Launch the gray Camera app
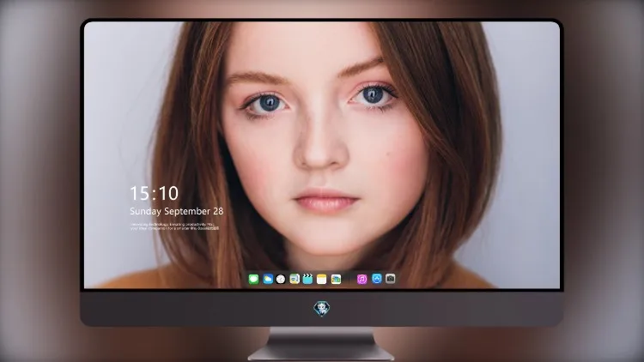 tap(391, 279)
